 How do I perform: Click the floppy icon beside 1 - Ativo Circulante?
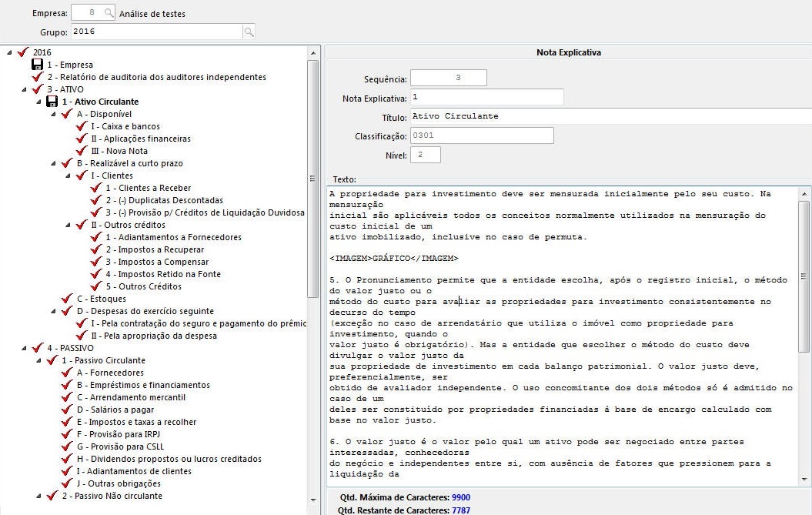coord(52,101)
